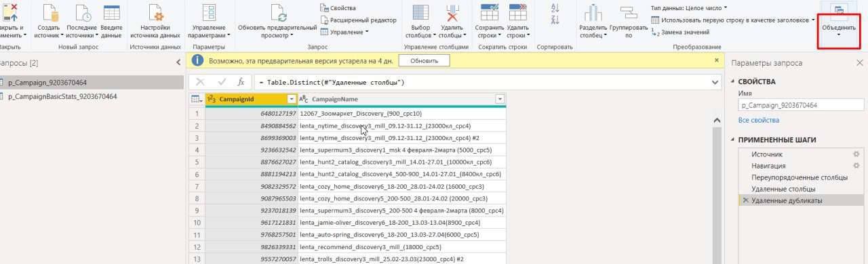The width and height of the screenshot is (868, 264).
Task: Select the Навигация applied step
Action: pos(768,166)
